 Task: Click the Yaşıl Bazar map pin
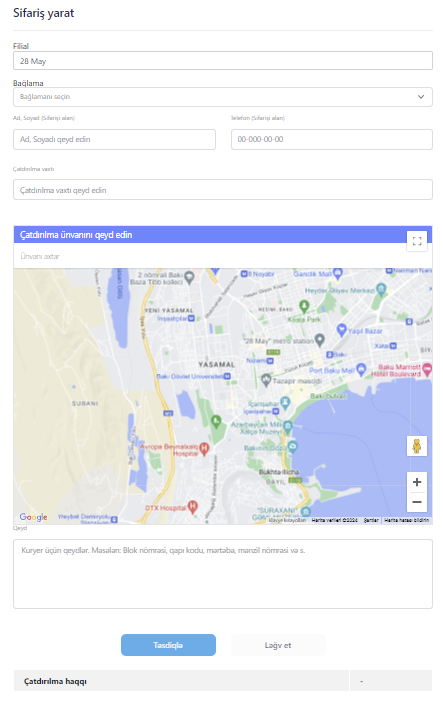pyautogui.click(x=342, y=330)
